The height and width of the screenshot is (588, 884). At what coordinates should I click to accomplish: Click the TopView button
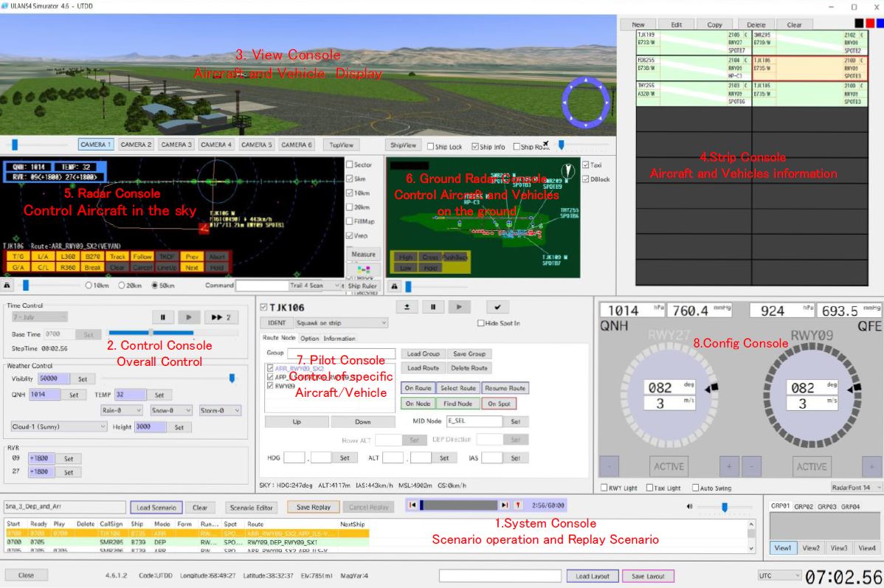(x=341, y=145)
